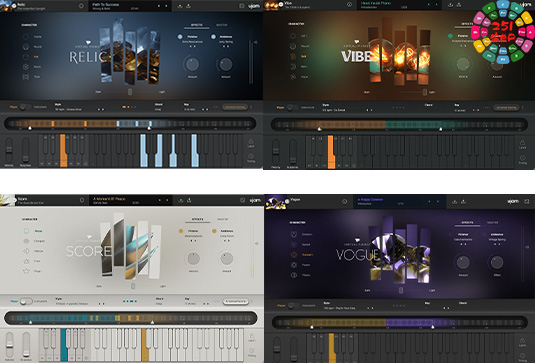Click the ujam logo in Vogue
The image size is (535, 363).
click(x=513, y=202)
